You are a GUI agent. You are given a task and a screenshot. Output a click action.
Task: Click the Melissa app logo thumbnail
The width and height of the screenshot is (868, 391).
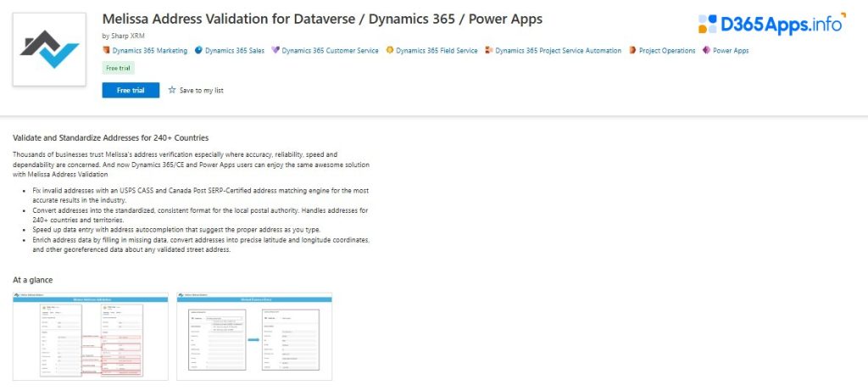click(x=49, y=49)
